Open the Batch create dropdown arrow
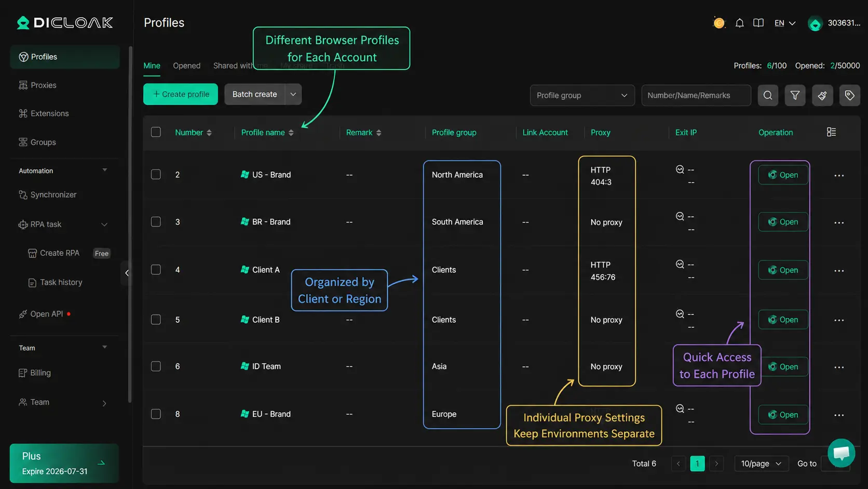This screenshot has height=489, width=868. (x=293, y=94)
